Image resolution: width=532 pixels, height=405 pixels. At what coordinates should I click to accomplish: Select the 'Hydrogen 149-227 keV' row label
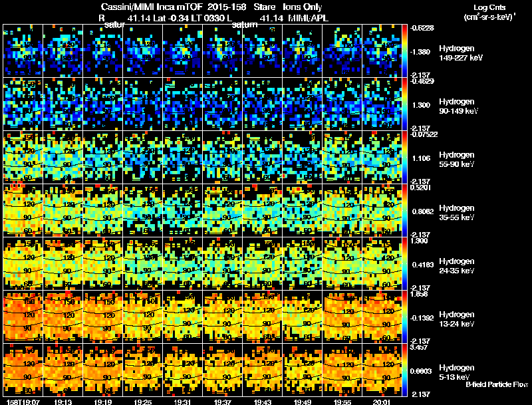point(461,53)
